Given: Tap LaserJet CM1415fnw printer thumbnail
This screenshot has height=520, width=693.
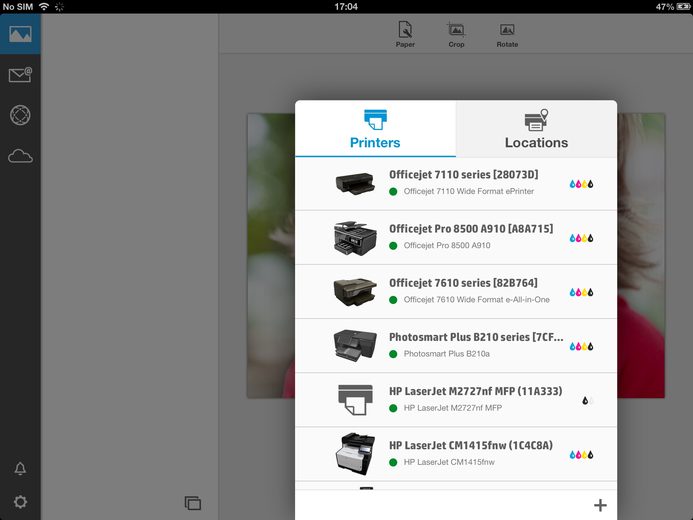Looking at the screenshot, I should point(355,454).
